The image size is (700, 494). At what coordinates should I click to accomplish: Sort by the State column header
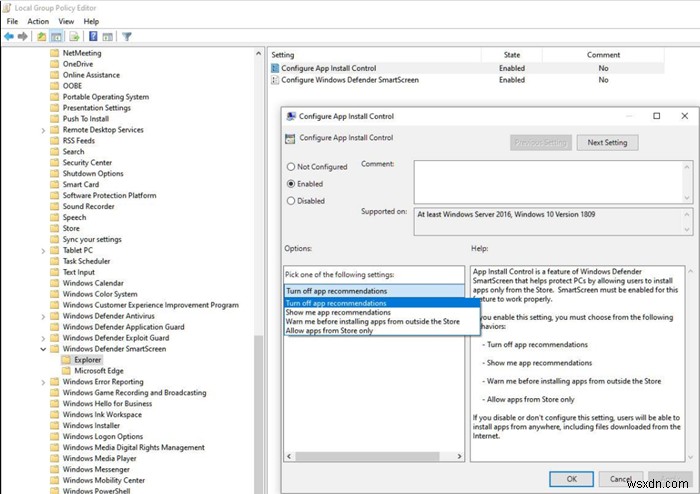512,55
